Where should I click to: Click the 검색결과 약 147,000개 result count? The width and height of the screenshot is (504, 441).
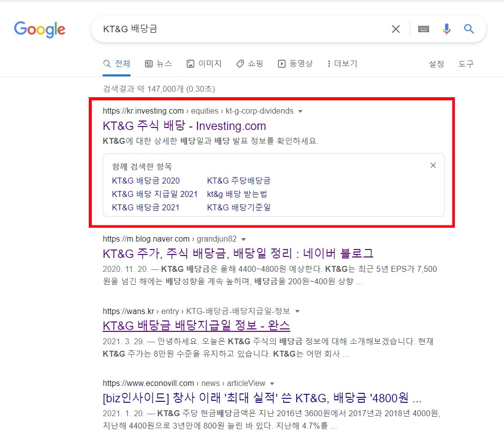point(159,89)
